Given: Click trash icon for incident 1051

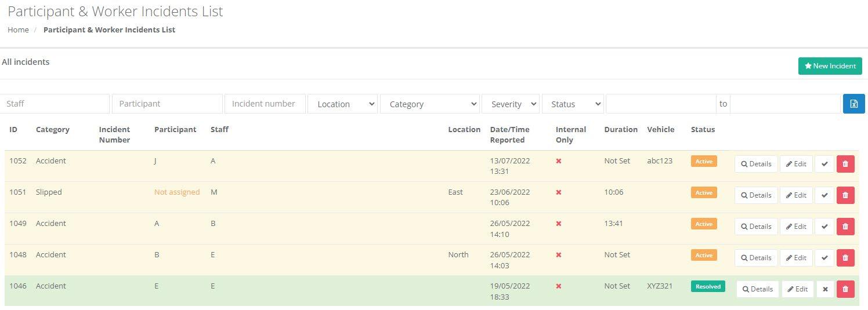Looking at the screenshot, I should (845, 195).
